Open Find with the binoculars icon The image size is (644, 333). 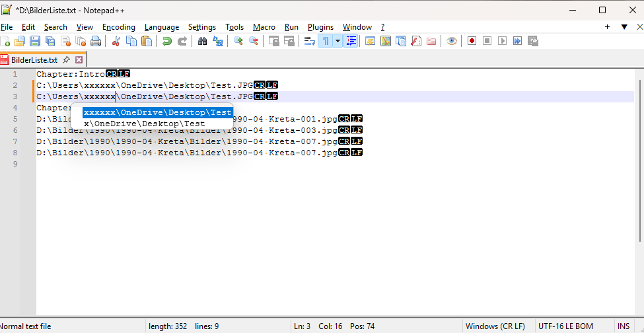click(202, 41)
